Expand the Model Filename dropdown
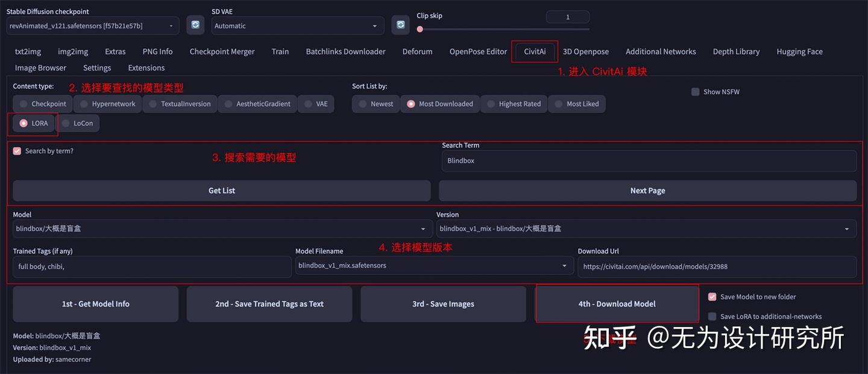The width and height of the screenshot is (868, 374). tap(434, 265)
